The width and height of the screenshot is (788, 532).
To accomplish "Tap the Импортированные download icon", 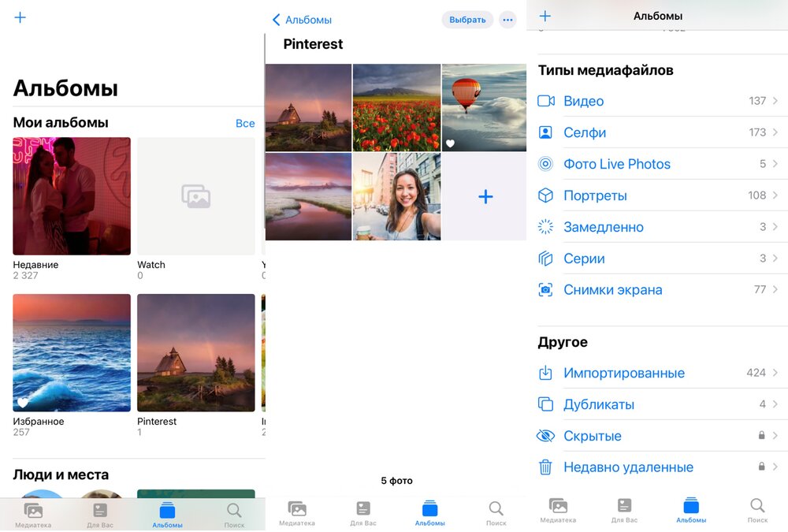I will click(546, 373).
